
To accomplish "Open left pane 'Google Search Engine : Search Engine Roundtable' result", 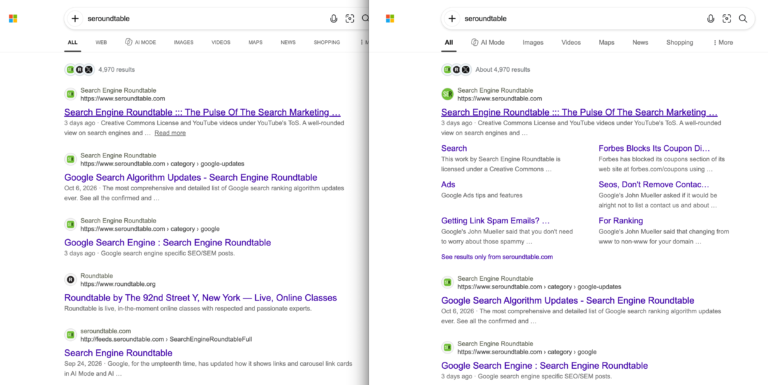I will coord(168,242).
